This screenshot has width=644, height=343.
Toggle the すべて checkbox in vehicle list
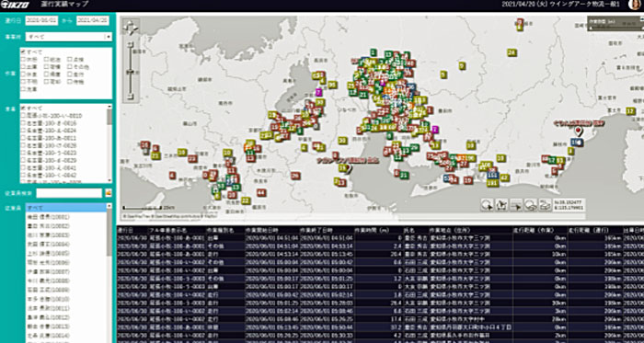[23, 108]
